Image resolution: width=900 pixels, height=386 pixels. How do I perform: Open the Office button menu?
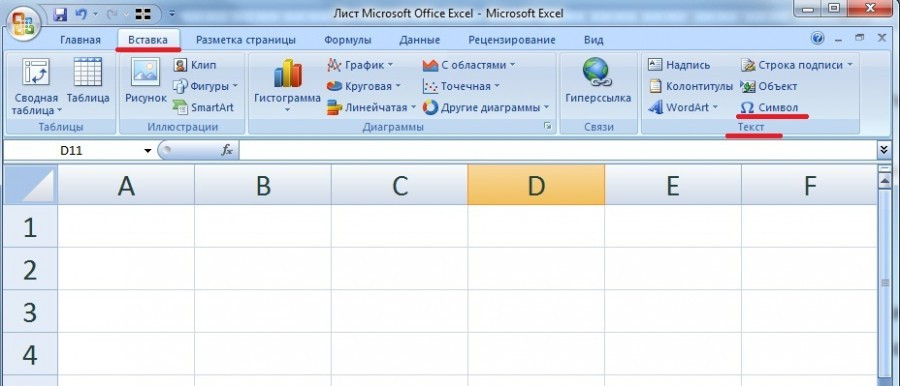click(22, 24)
